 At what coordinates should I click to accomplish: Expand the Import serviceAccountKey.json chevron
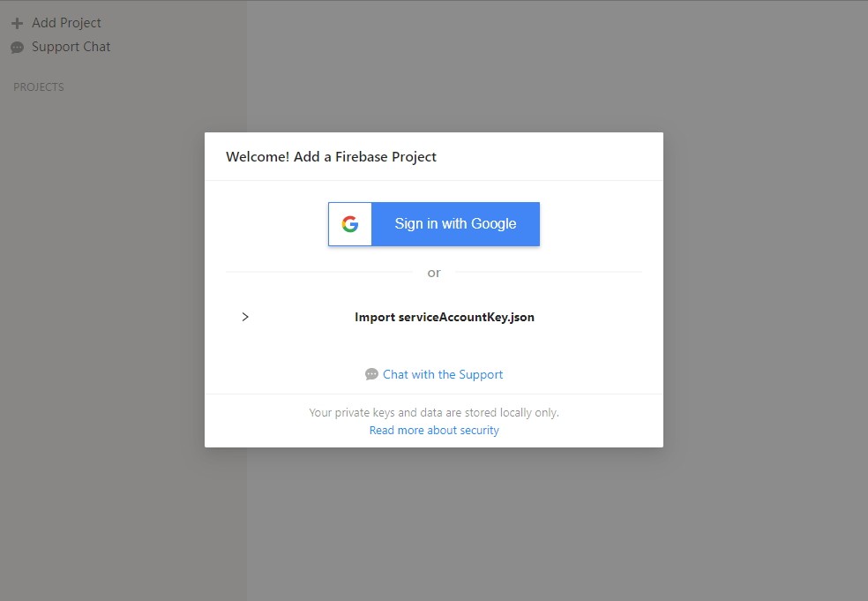point(245,317)
